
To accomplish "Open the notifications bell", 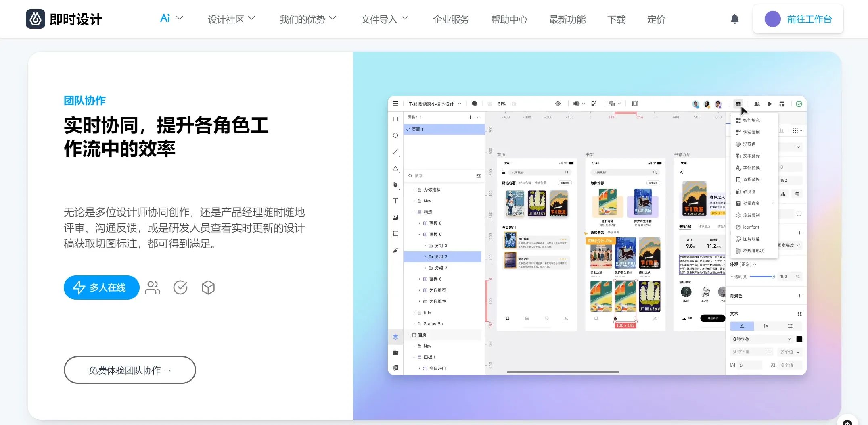I will 734,19.
